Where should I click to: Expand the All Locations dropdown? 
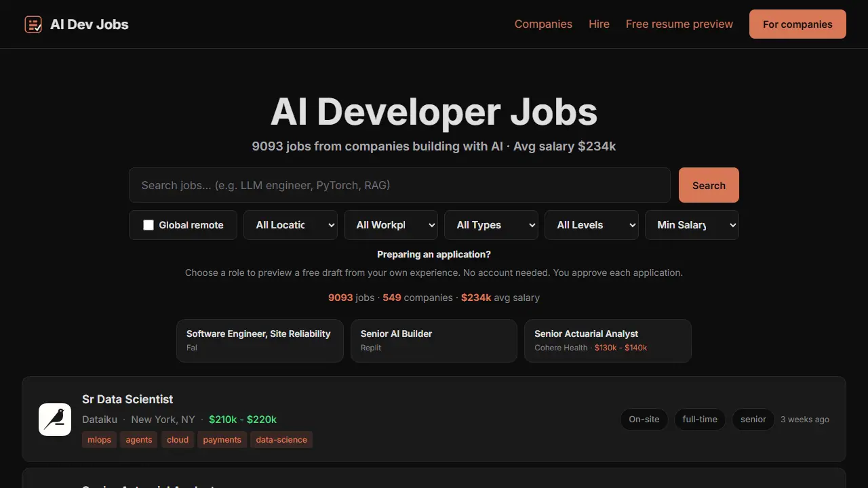pyautogui.click(x=290, y=225)
